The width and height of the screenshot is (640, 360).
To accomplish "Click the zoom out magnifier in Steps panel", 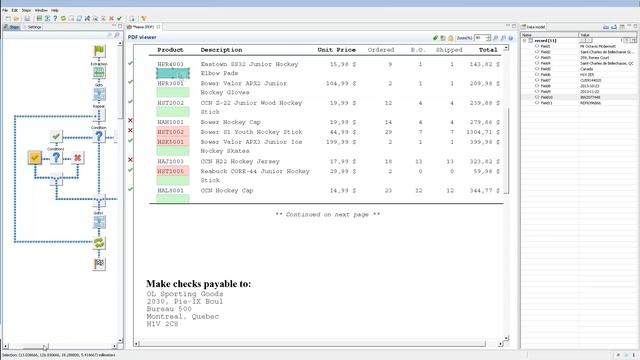I will tap(109, 36).
